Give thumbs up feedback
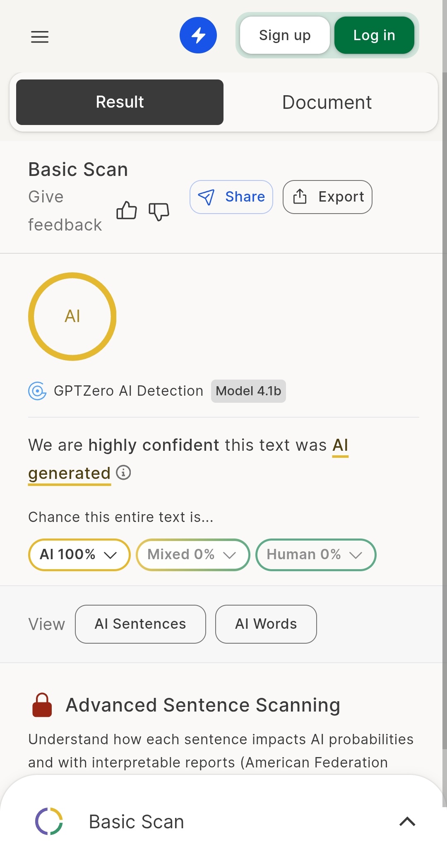The height and width of the screenshot is (868, 447). click(126, 210)
